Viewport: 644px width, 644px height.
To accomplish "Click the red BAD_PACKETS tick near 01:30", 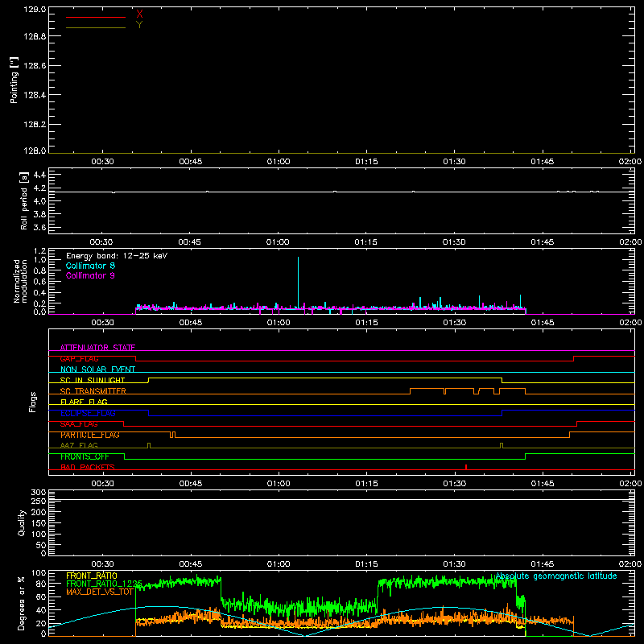I will tap(466, 467).
